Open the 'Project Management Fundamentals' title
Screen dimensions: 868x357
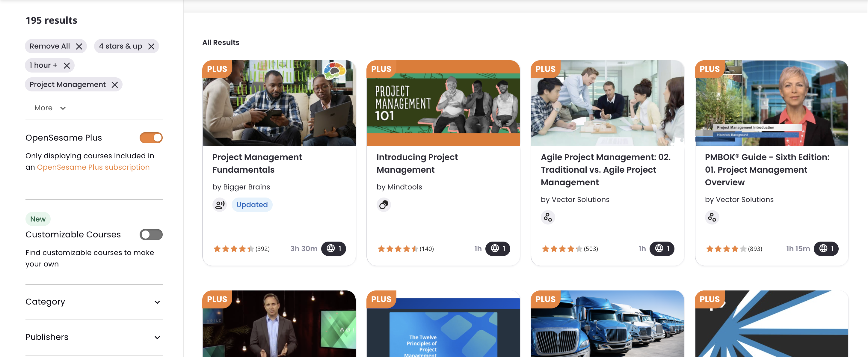(x=257, y=163)
